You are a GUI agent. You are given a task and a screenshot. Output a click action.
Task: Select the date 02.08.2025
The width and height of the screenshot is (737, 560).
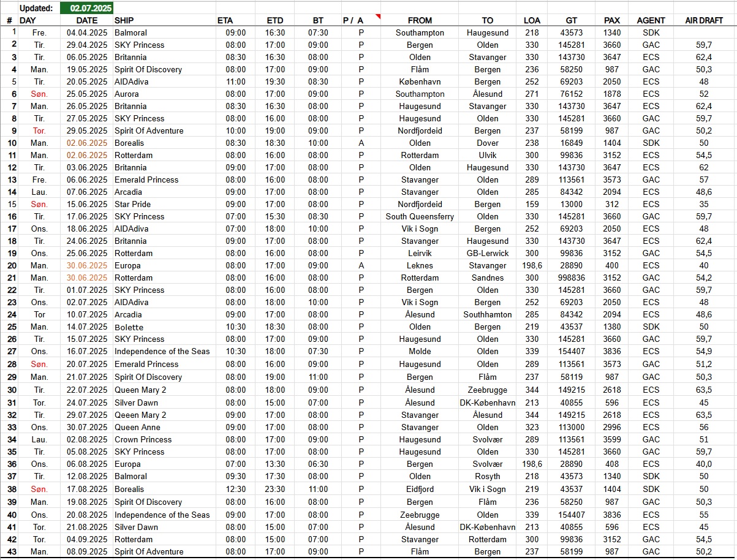(x=87, y=439)
